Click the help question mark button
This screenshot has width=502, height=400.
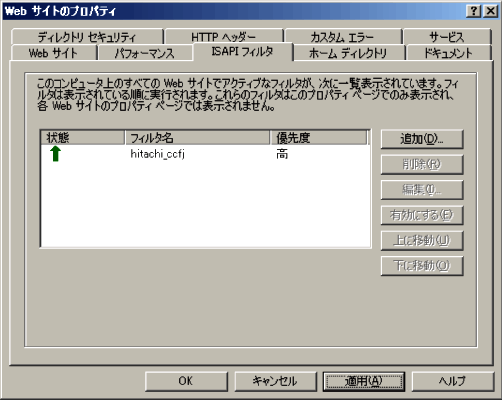tap(474, 11)
